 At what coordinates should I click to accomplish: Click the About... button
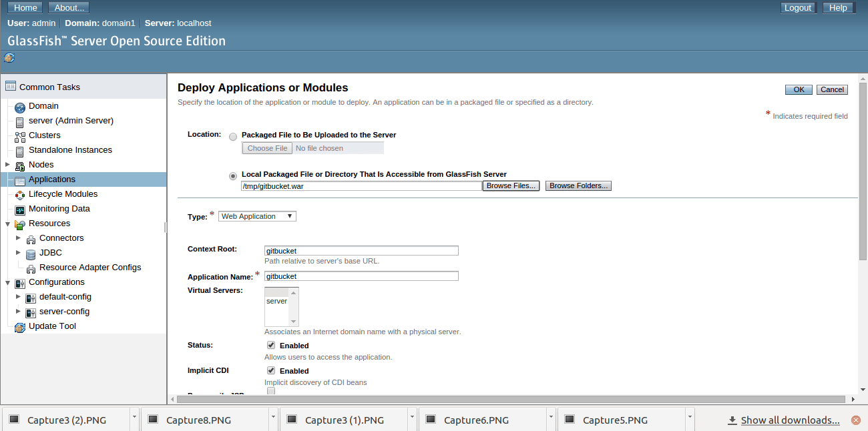click(69, 8)
